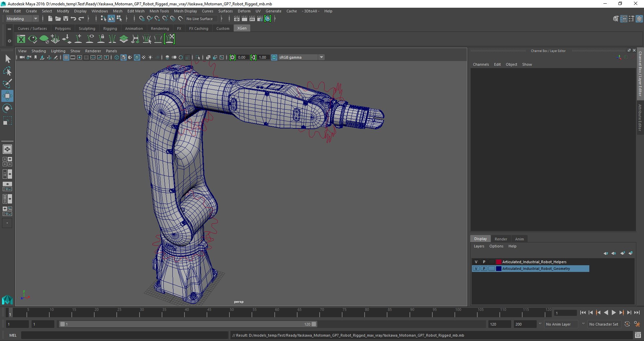Open the No Anim Layer dropdown
The image size is (644, 341).
(562, 324)
